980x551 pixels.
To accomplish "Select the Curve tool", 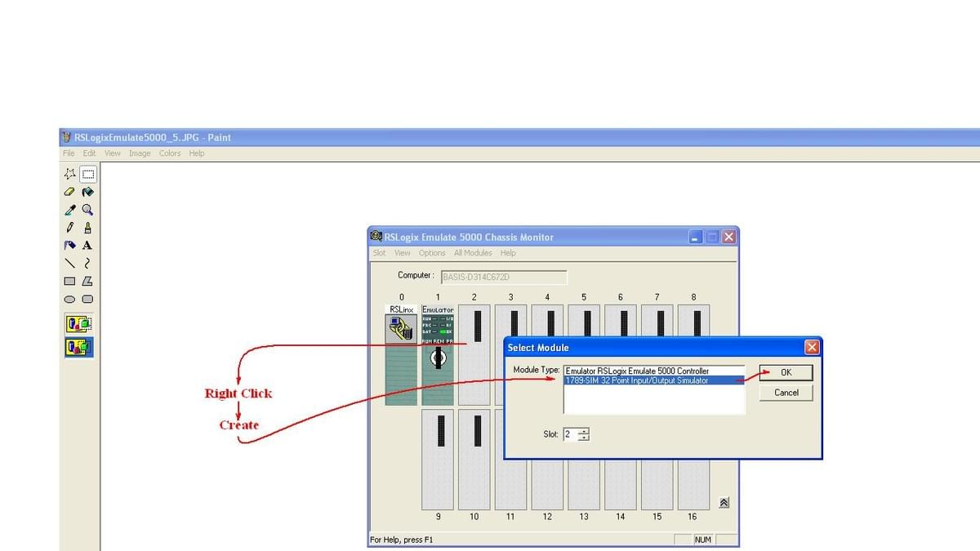I will 87,263.
